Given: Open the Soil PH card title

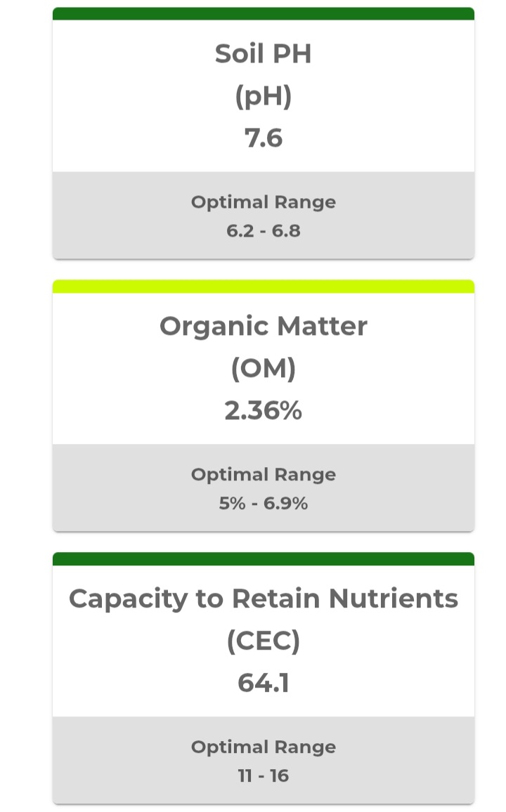Looking at the screenshot, I should pos(263,54).
